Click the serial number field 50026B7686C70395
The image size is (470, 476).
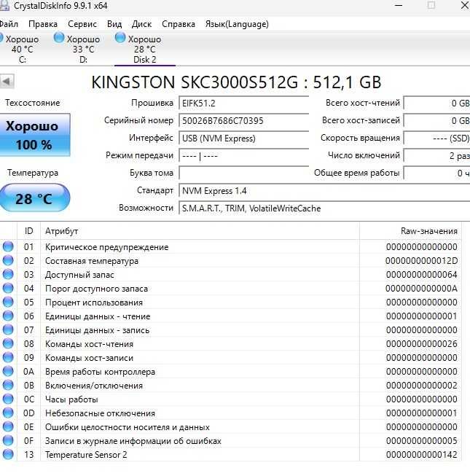tap(244, 121)
